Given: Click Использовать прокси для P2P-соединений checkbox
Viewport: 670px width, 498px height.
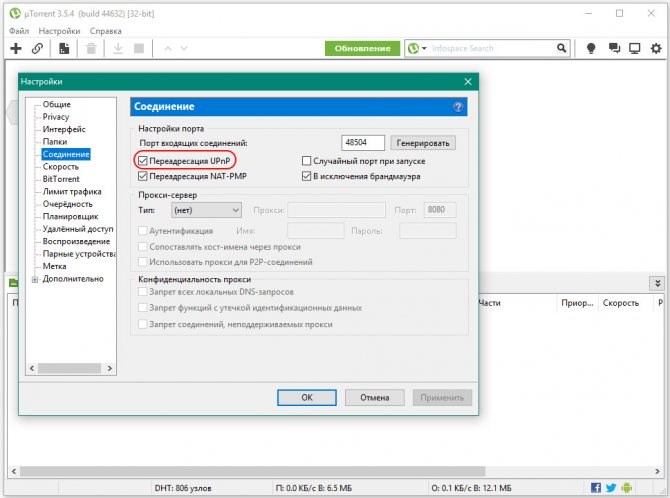Looking at the screenshot, I should click(x=143, y=262).
